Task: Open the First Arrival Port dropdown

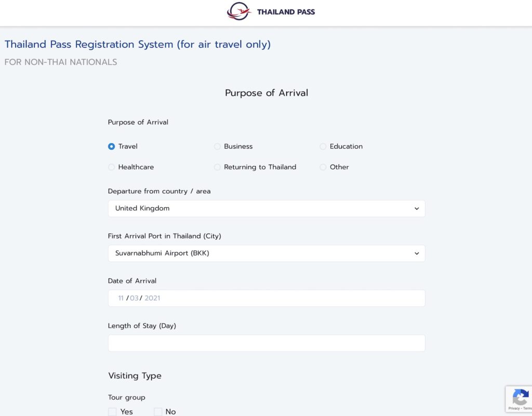Action: coord(266,253)
